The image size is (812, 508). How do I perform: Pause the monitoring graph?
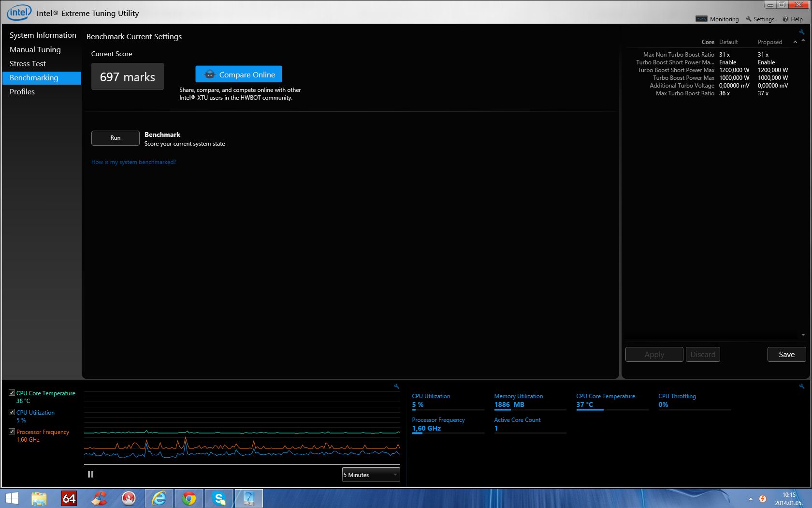pos(90,475)
